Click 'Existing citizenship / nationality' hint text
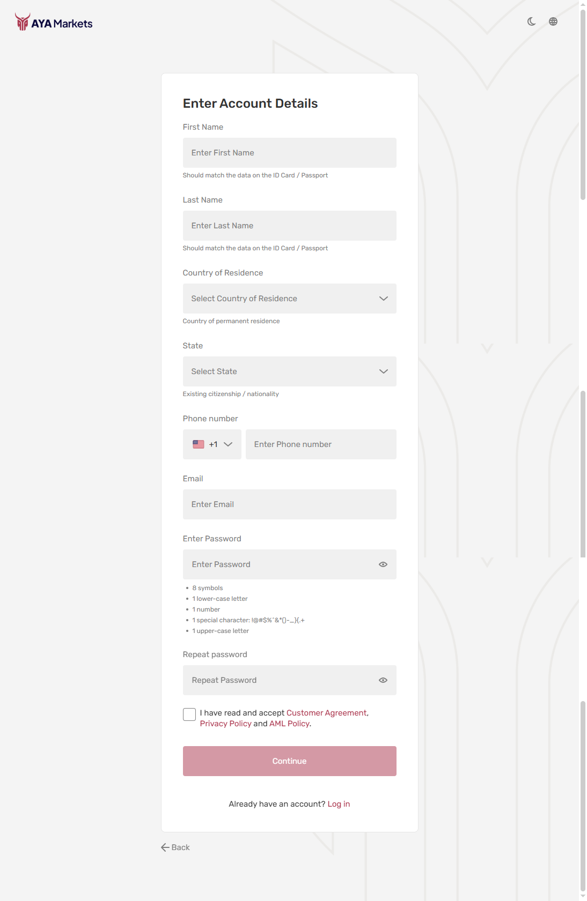 pos(231,394)
